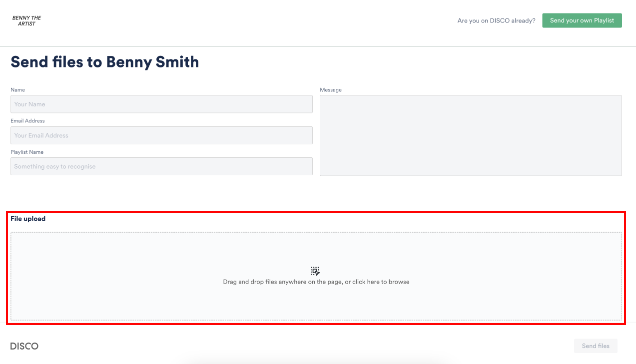
Task: Click drag-and-drop text to browse files
Action: point(316,282)
